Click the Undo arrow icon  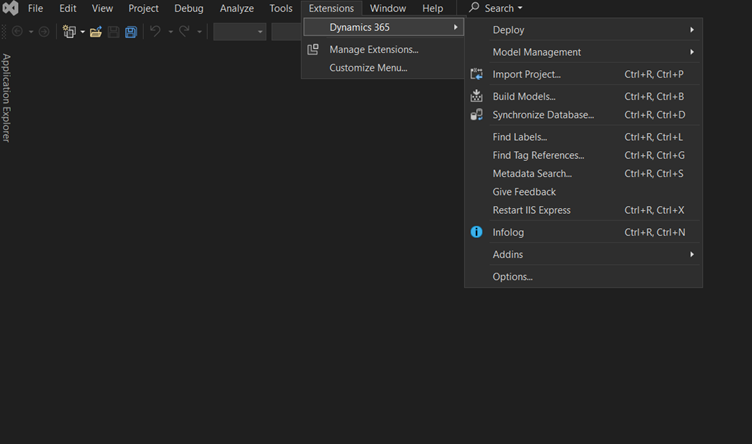(x=155, y=32)
